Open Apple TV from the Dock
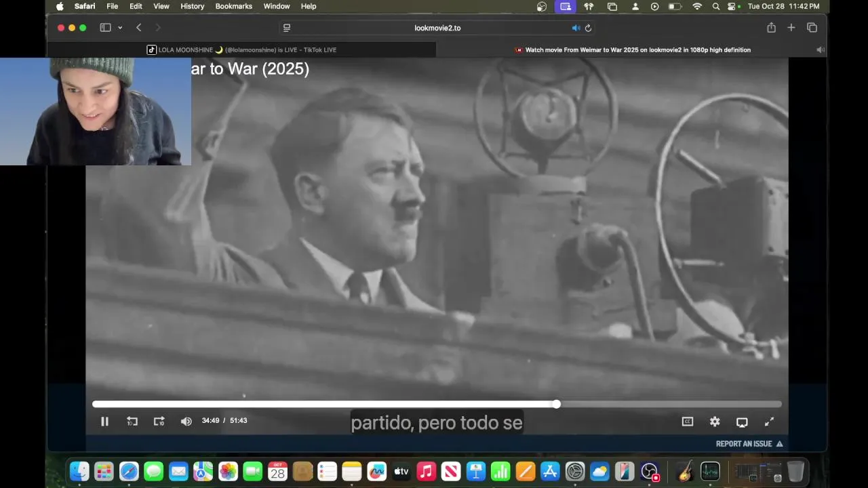 [401, 471]
